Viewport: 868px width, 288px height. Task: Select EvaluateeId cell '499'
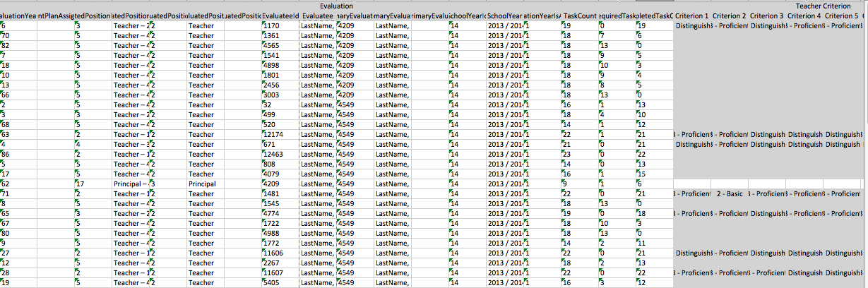[280, 114]
